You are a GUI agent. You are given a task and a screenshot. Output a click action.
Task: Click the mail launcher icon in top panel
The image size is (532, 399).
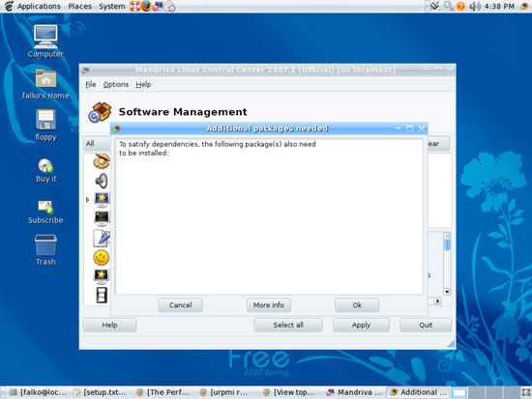[x=169, y=6]
